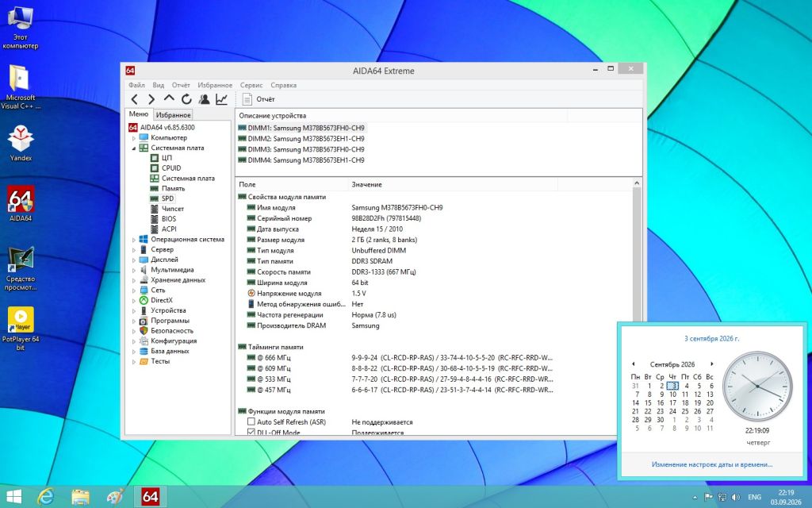Launch Internet Explorer from the taskbar

coord(46,497)
